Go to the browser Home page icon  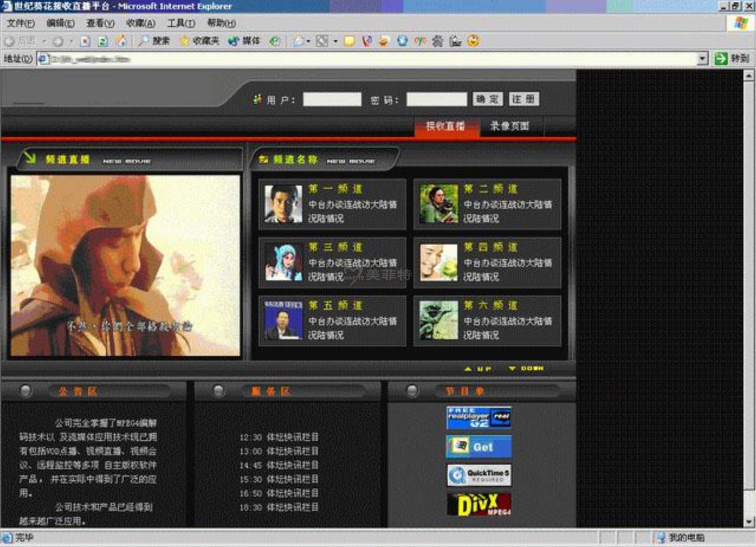click(121, 41)
